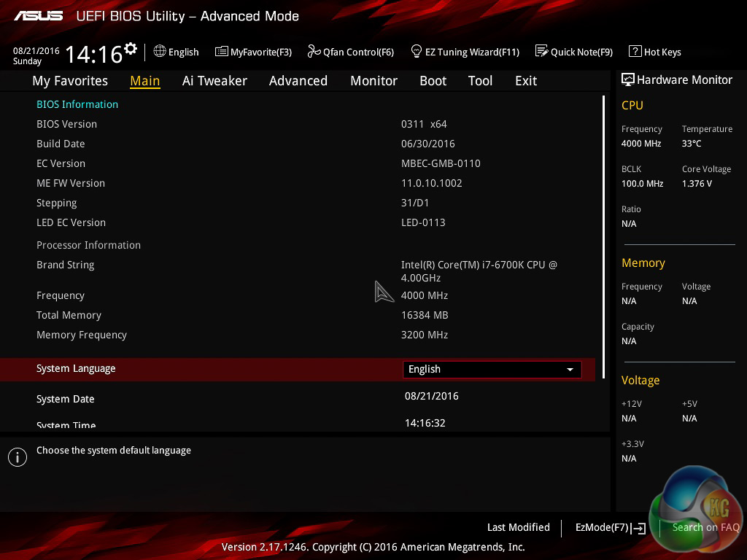Click the System Language dropdown arrow
The height and width of the screenshot is (560, 747).
(570, 370)
